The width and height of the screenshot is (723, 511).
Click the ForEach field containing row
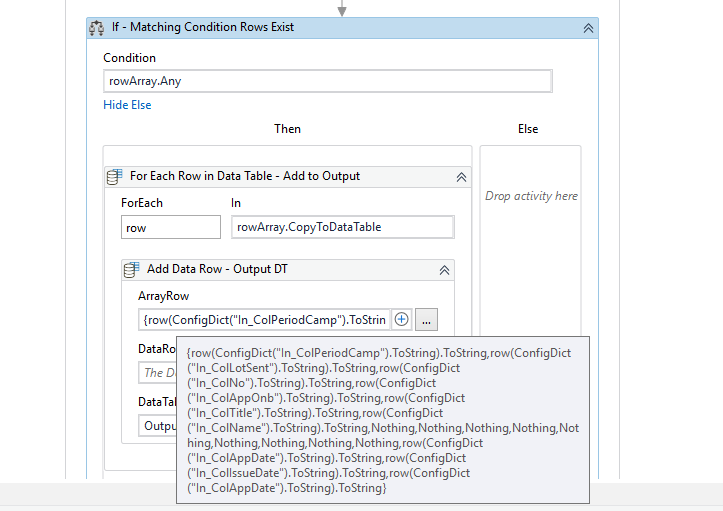[170, 227]
